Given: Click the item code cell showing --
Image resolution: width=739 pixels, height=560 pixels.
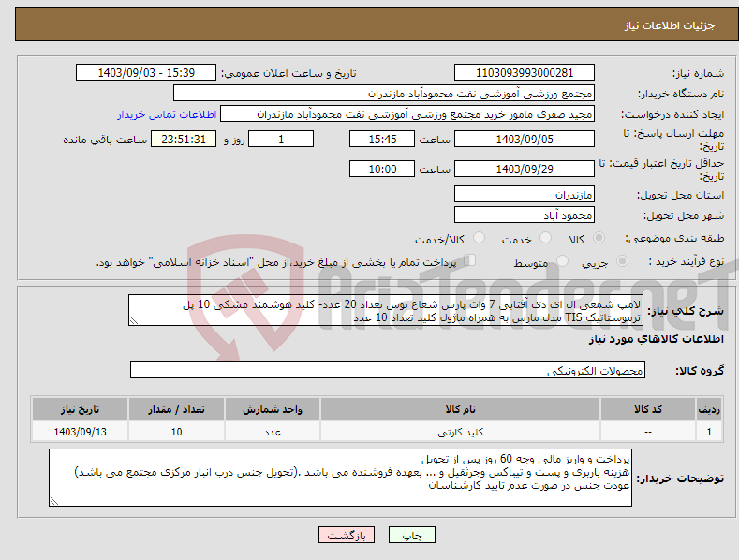Looking at the screenshot, I should [x=648, y=432].
